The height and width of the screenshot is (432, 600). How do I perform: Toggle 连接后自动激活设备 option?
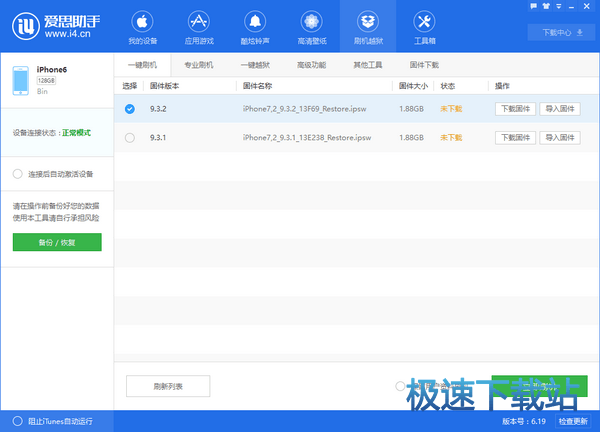tap(18, 174)
